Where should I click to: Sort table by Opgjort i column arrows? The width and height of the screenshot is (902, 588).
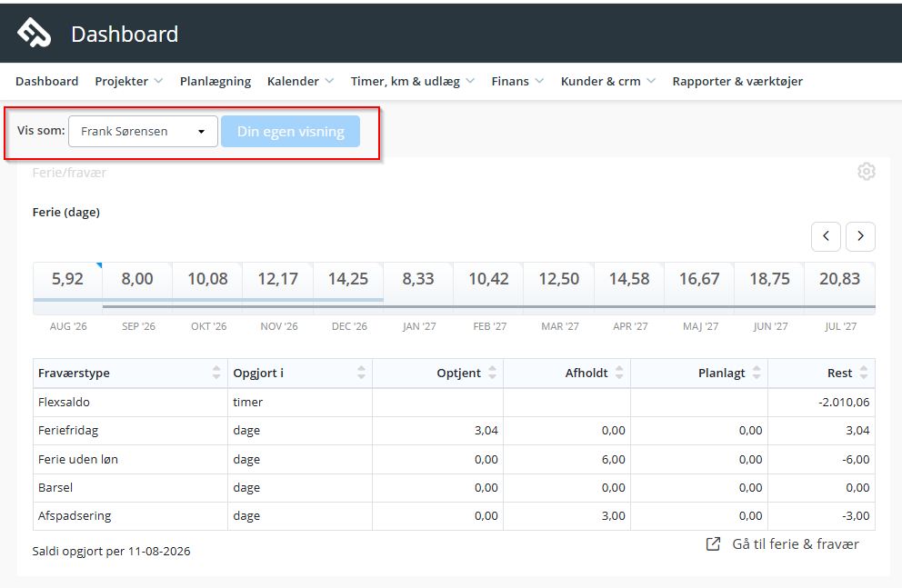[361, 373]
